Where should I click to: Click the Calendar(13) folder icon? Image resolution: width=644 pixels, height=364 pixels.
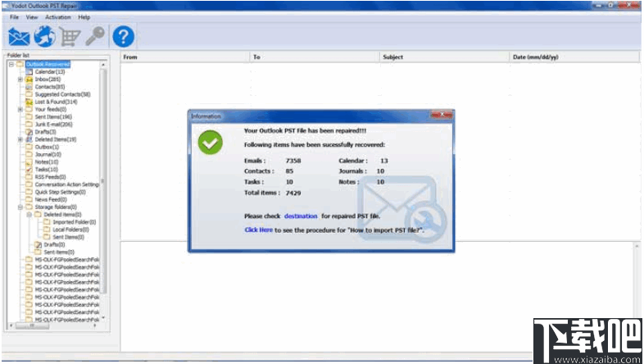[x=29, y=72]
